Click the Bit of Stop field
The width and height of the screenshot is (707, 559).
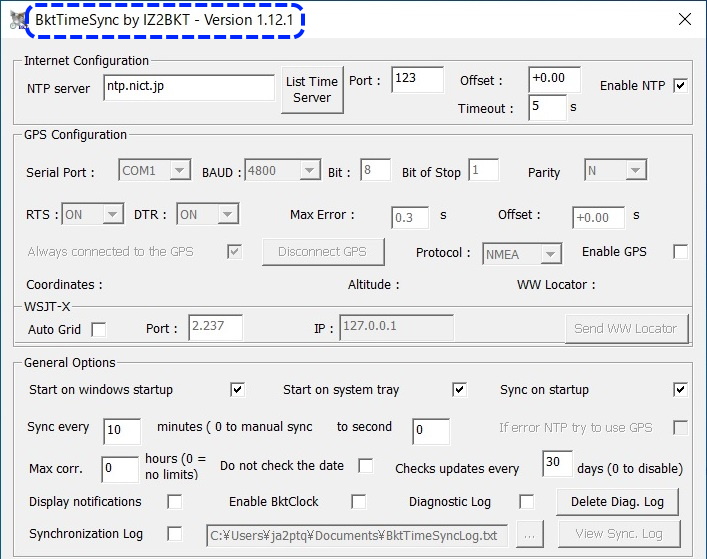(x=483, y=170)
